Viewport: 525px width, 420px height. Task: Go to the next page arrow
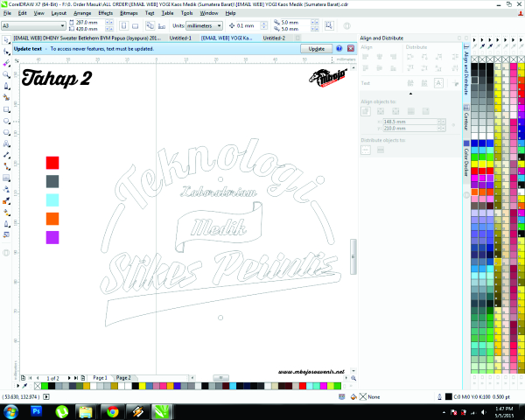point(69,378)
